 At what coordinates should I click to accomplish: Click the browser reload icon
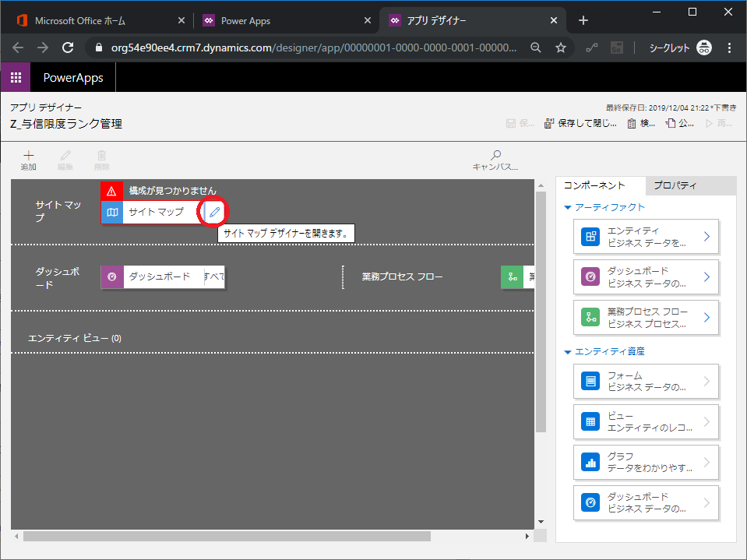pos(68,48)
